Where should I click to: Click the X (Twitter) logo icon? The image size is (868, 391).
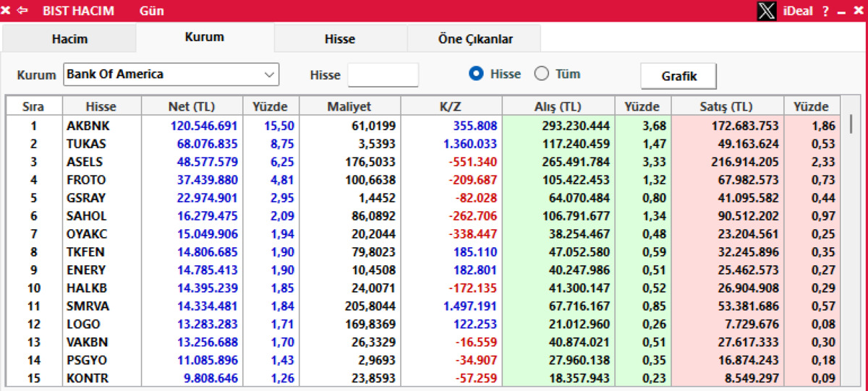tap(767, 11)
